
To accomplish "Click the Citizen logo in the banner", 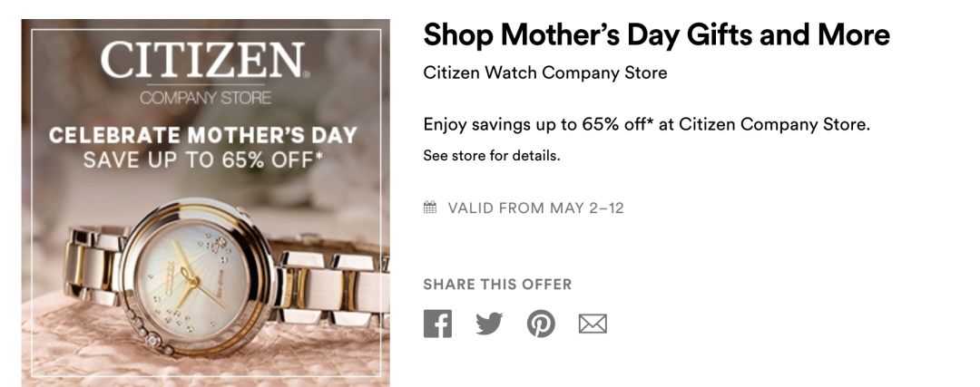I will coord(205,61).
